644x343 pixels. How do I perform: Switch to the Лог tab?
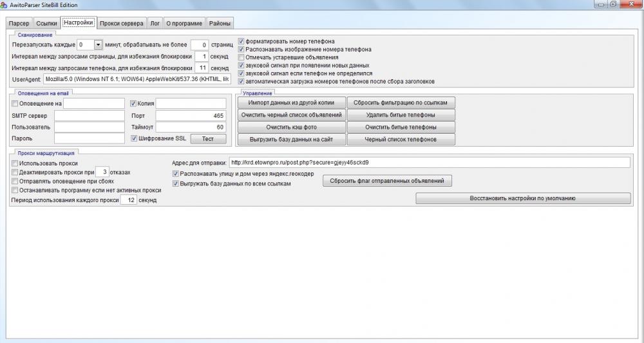pyautogui.click(x=155, y=23)
